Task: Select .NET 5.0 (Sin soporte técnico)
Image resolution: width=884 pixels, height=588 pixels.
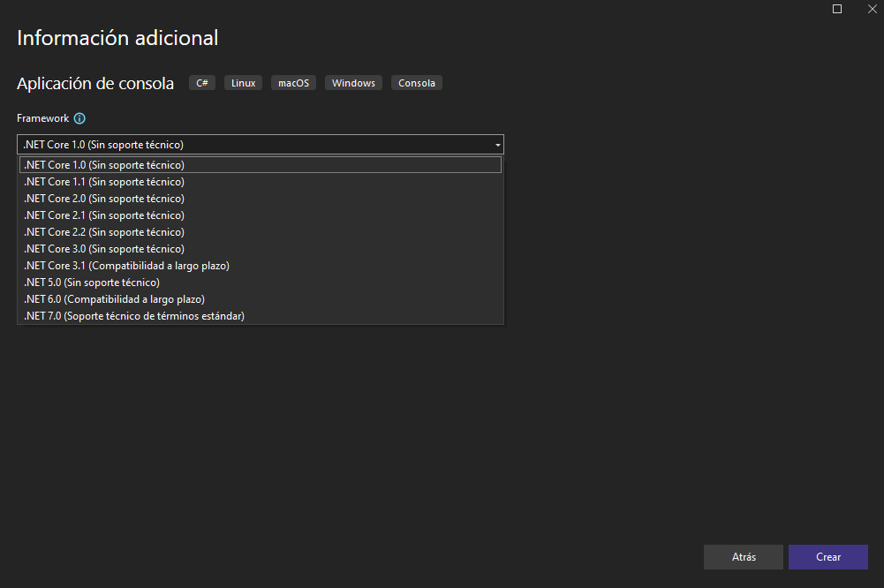Action: [x=261, y=283]
